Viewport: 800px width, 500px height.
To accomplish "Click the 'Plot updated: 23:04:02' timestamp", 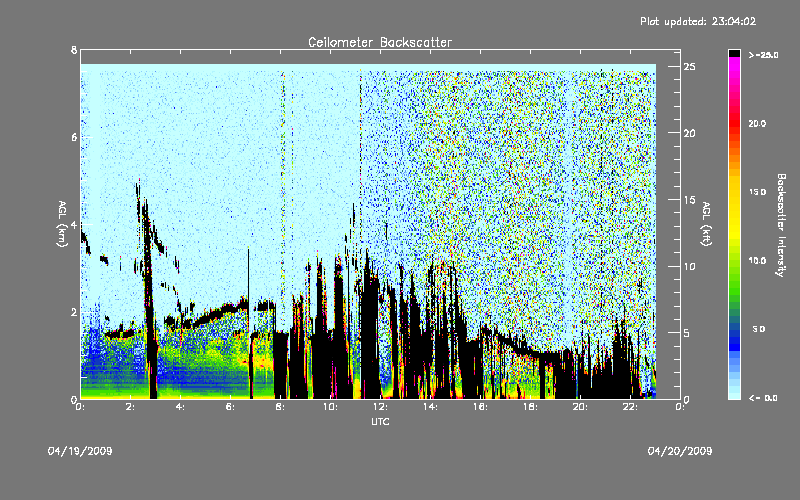I will (698, 21).
